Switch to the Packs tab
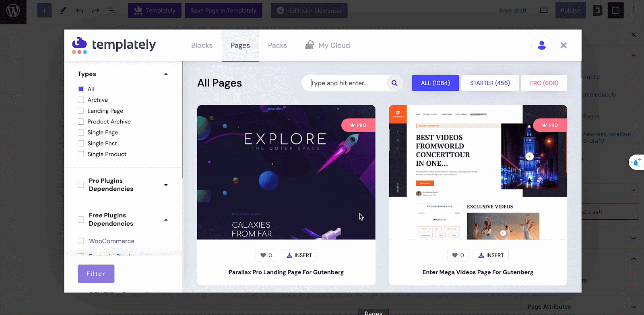Image resolution: width=644 pixels, height=315 pixels. [277, 45]
